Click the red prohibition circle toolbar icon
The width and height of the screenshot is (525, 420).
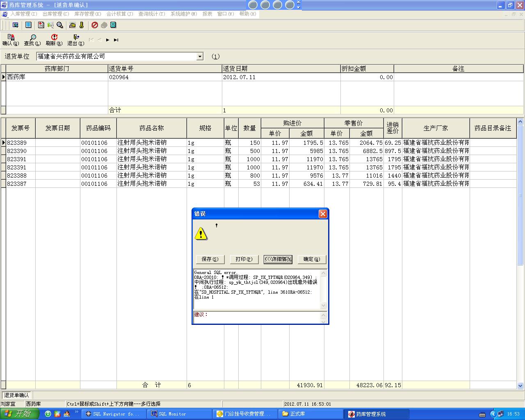[x=95, y=25]
